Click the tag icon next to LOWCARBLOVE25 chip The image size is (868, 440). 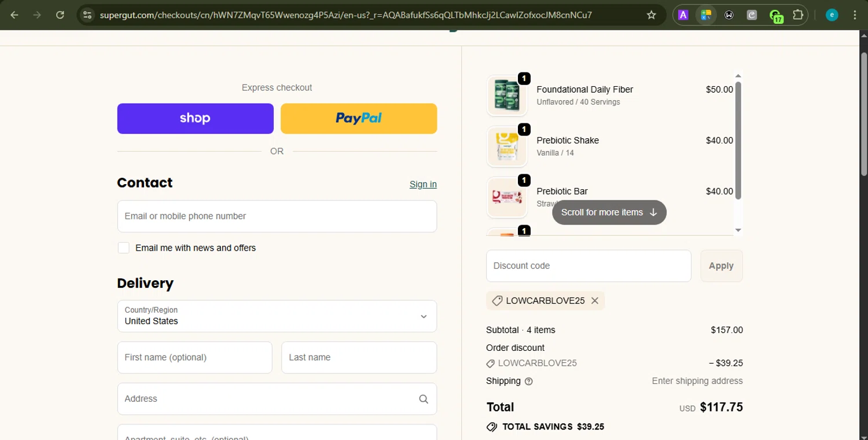click(x=497, y=300)
